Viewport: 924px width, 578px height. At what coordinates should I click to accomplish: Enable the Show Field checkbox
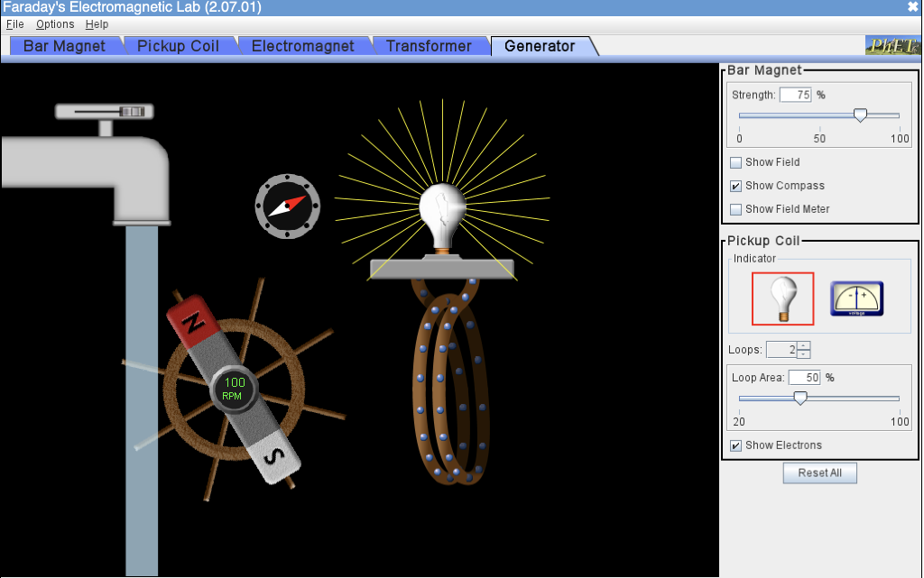click(735, 162)
